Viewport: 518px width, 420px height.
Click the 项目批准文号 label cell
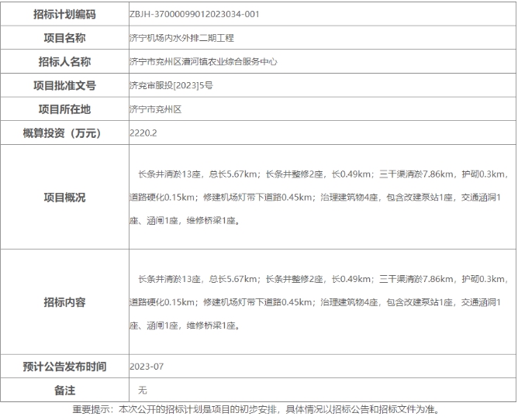(65, 85)
